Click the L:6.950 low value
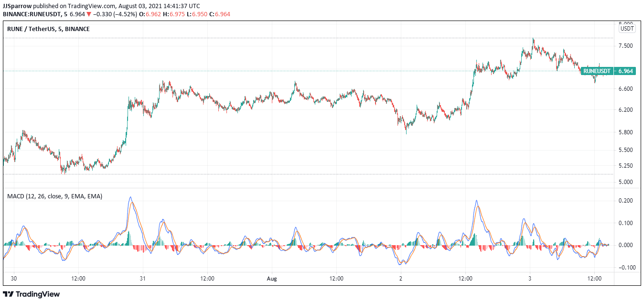The width and height of the screenshot is (644, 303). (x=196, y=14)
